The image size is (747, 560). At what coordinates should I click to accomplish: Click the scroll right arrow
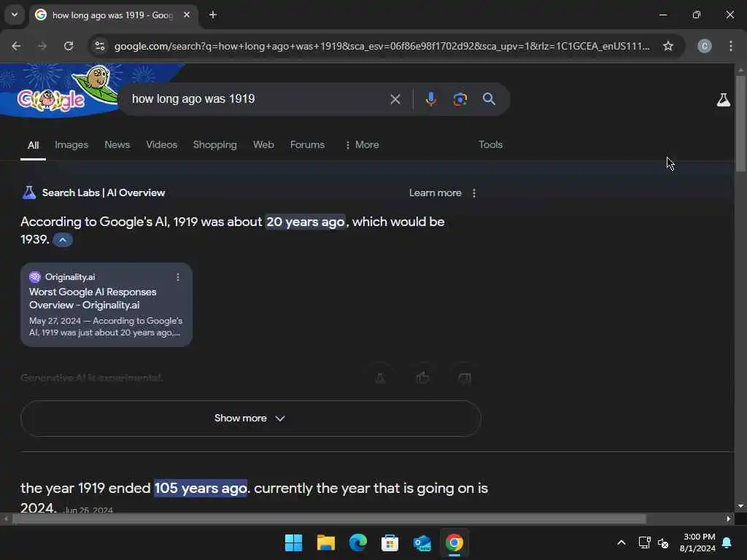(729, 518)
